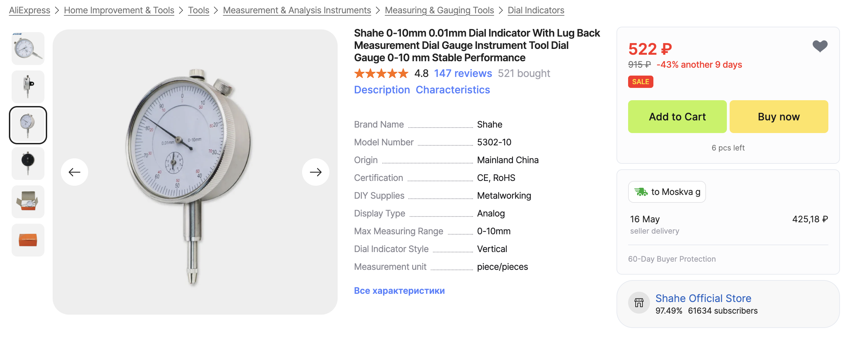868x355 pixels.
Task: Add to Cart button
Action: pos(677,117)
